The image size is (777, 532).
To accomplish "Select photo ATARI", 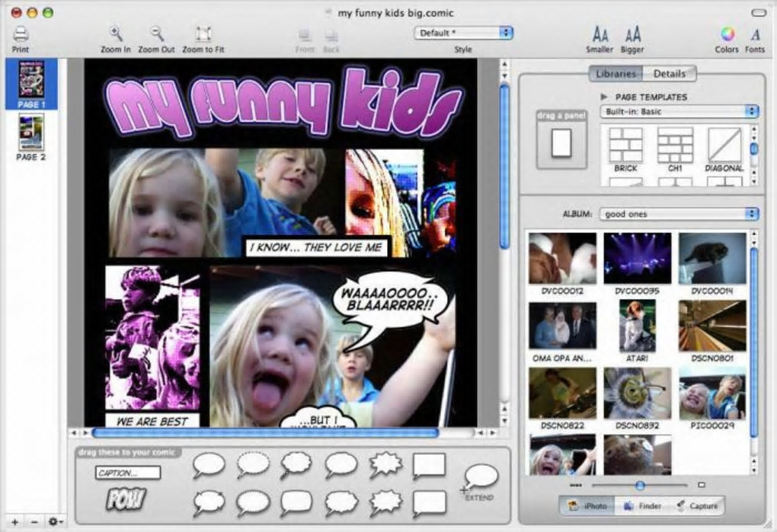I will [638, 326].
